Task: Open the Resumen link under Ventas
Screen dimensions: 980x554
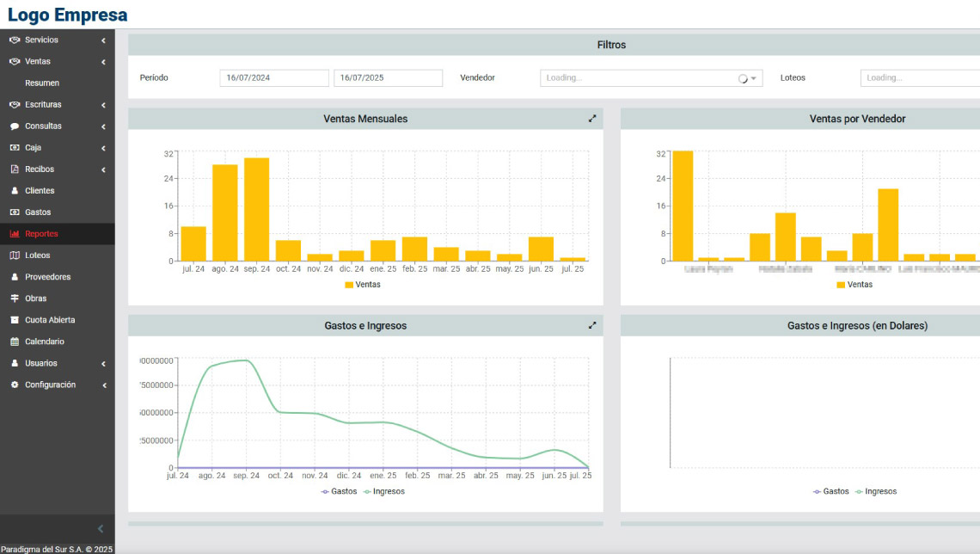Action: tap(42, 83)
